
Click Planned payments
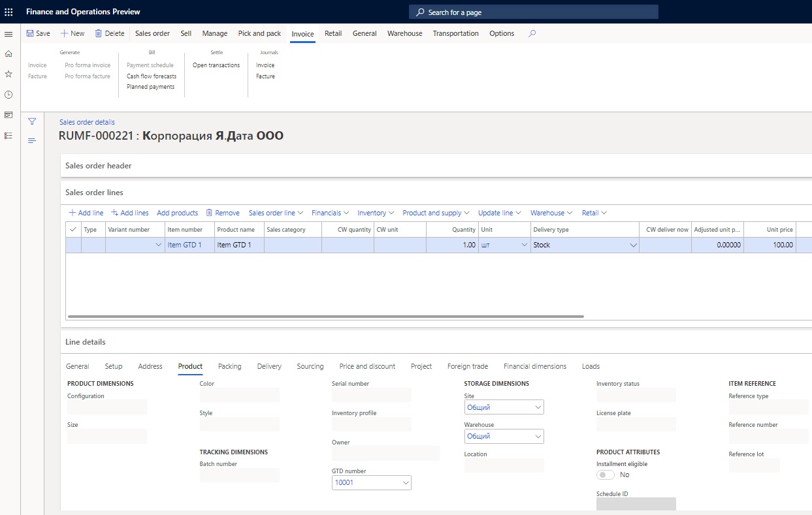[151, 87]
